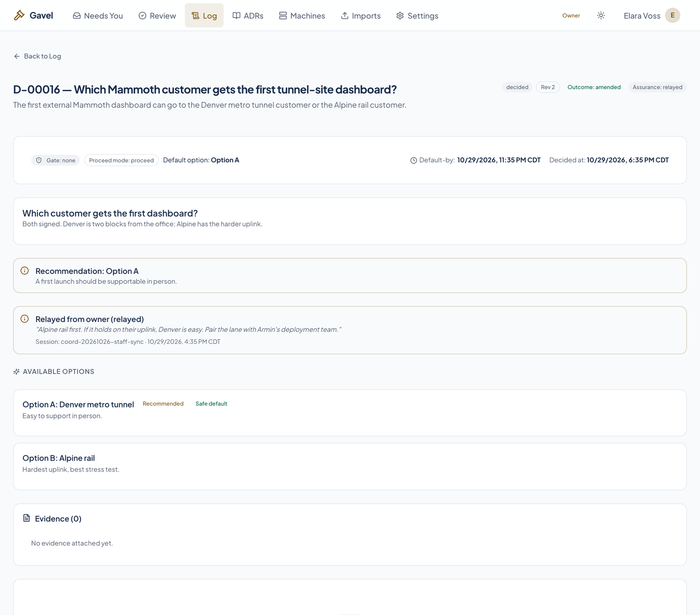
Task: Open the Elara Voss user avatar
Action: tap(672, 16)
